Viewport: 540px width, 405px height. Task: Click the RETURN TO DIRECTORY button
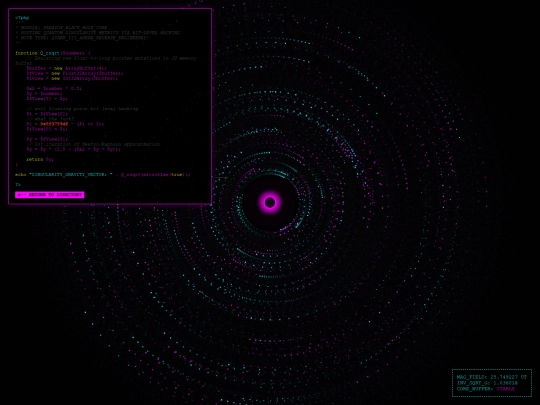click(x=50, y=195)
